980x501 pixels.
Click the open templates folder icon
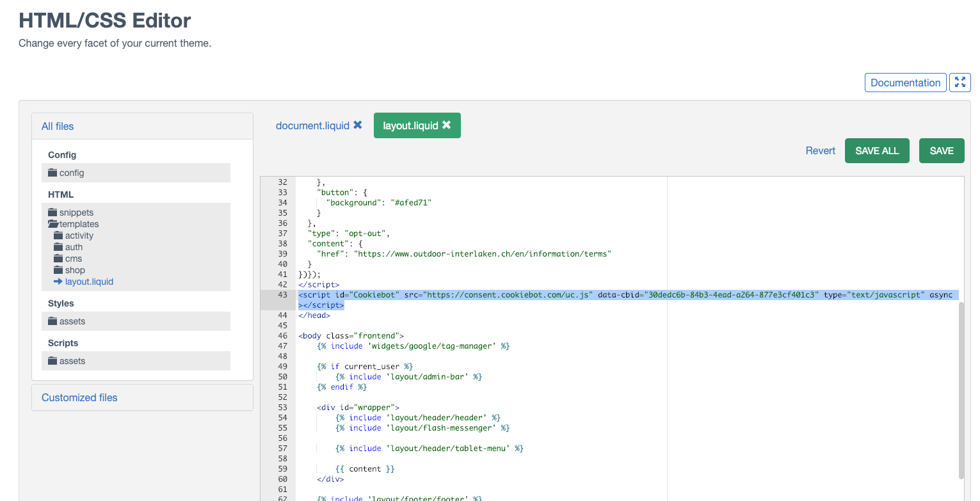point(53,224)
